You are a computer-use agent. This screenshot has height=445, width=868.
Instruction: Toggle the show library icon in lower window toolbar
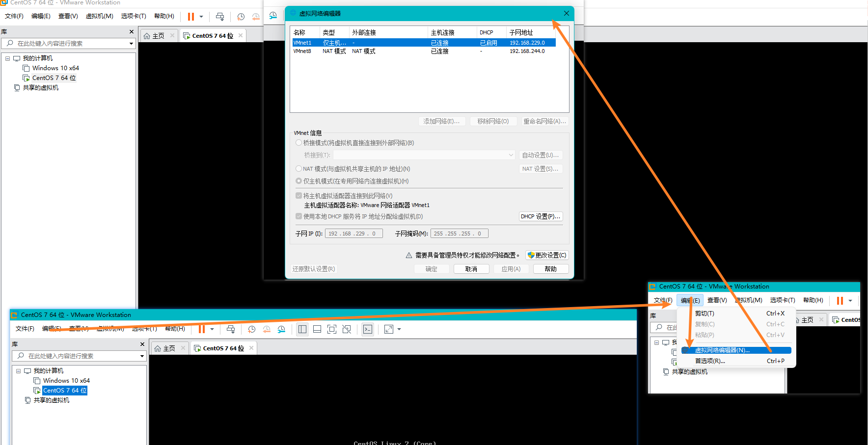[x=302, y=329]
